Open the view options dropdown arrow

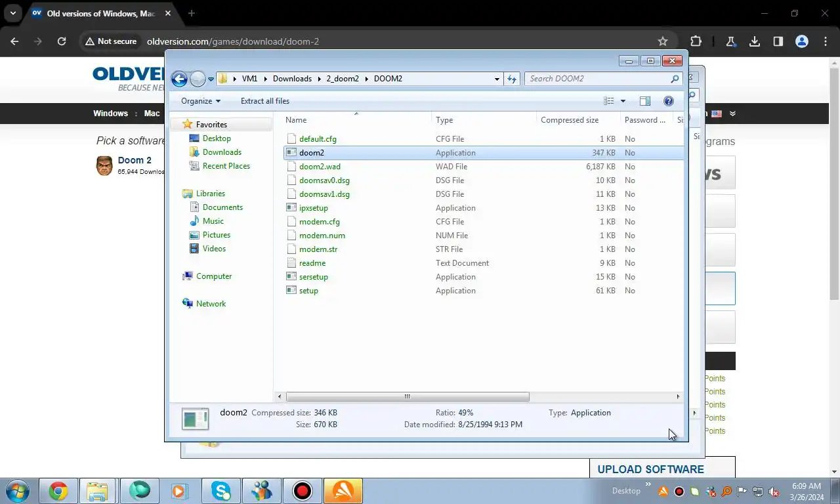[623, 101]
